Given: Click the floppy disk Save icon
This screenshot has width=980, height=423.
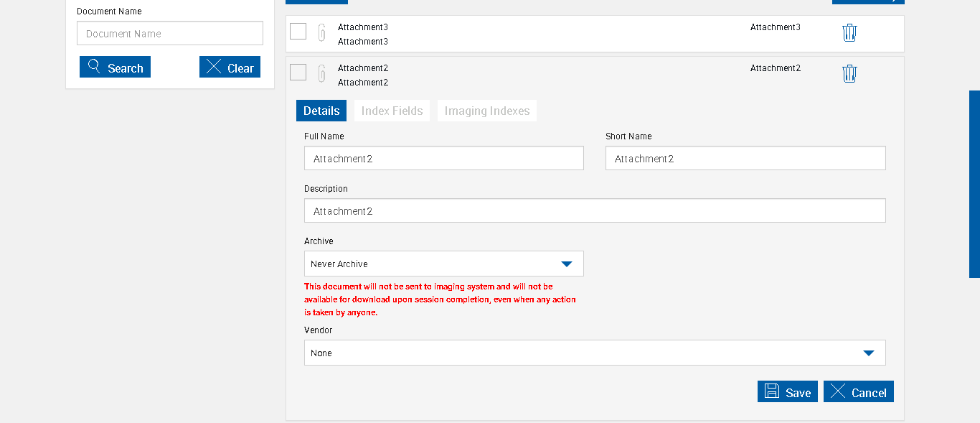Looking at the screenshot, I should pos(772,391).
